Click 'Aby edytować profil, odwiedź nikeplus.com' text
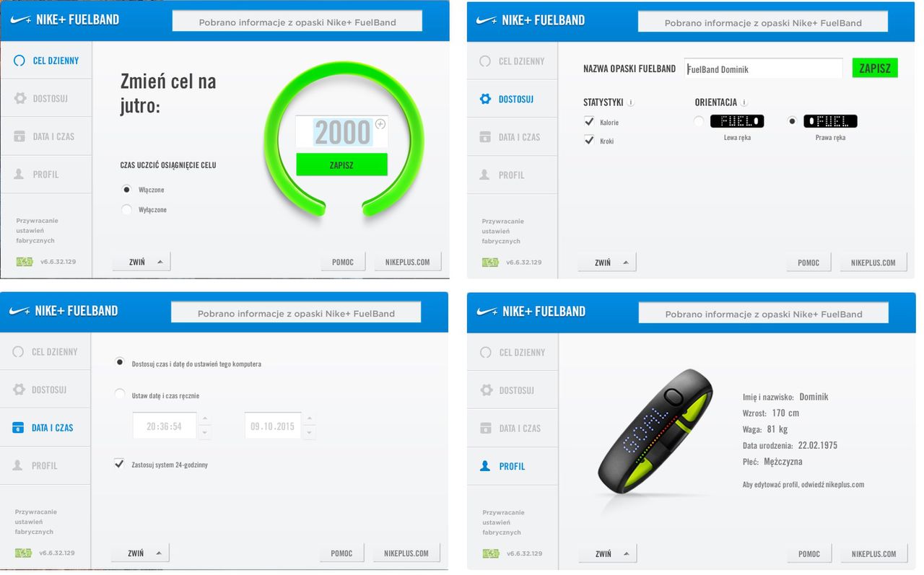Screen dimensions: 924x575 point(803,485)
